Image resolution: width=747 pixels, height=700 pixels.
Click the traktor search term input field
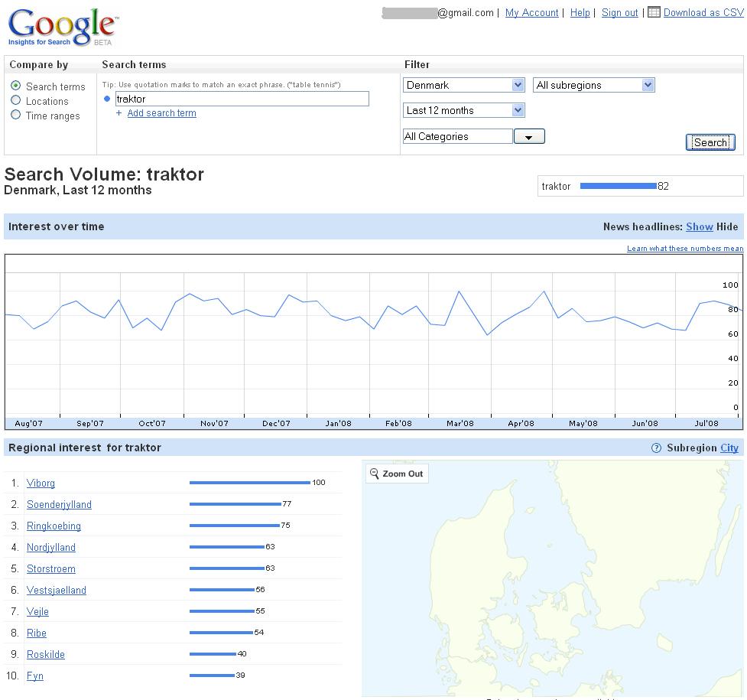(x=242, y=99)
